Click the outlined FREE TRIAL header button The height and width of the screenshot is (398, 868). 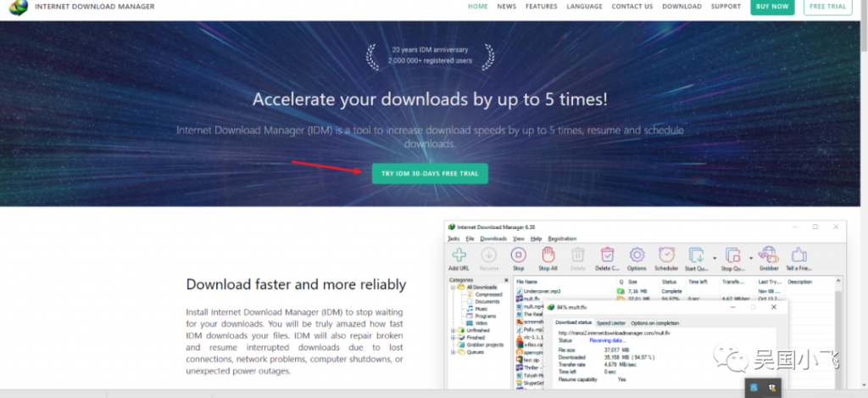pos(827,7)
